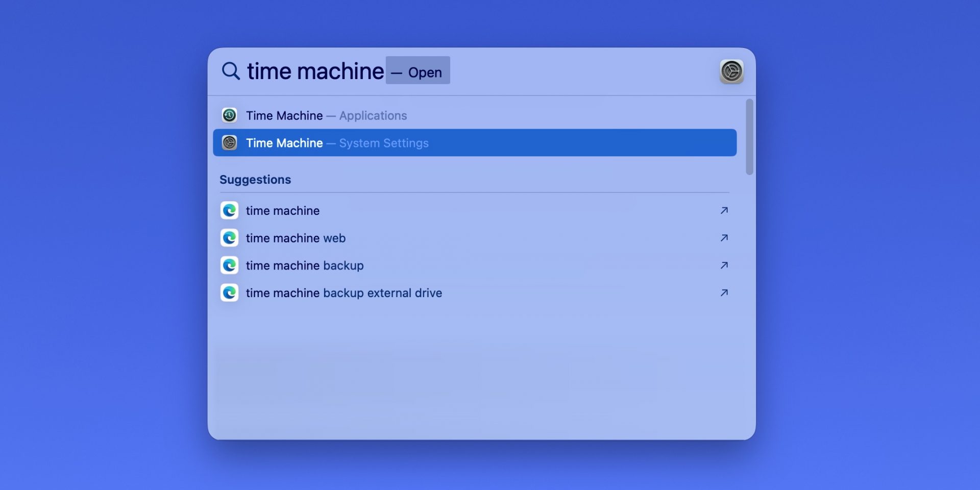Click the Edge icon beside 'time machine backup'
This screenshot has width=980, height=490.
[x=230, y=265]
